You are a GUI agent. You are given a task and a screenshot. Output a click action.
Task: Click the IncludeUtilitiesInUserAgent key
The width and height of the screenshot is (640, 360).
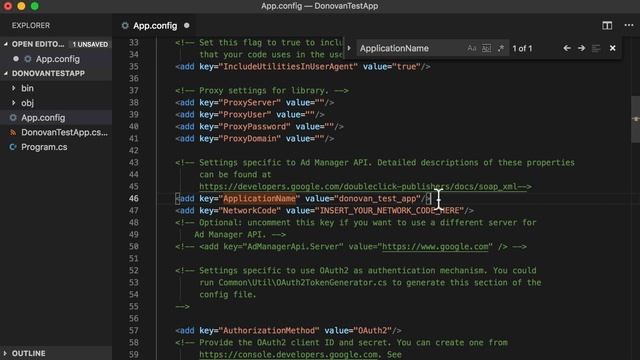(288, 67)
